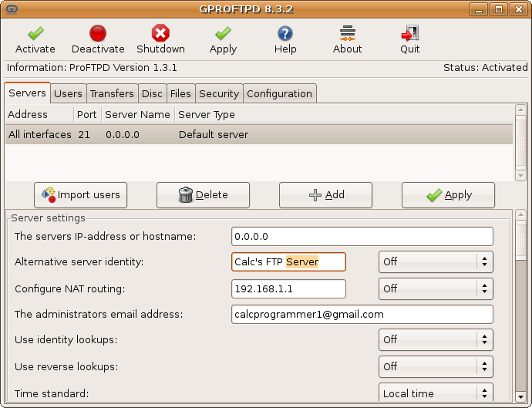Click the server settings scrollbar up arrow
The image size is (532, 408).
coord(520,215)
